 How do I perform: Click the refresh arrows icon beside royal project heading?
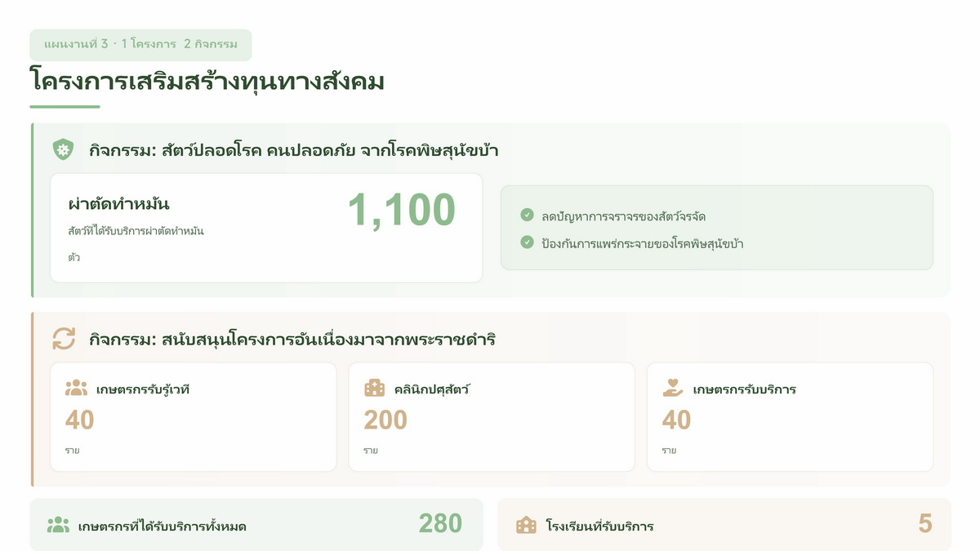pos(64,338)
